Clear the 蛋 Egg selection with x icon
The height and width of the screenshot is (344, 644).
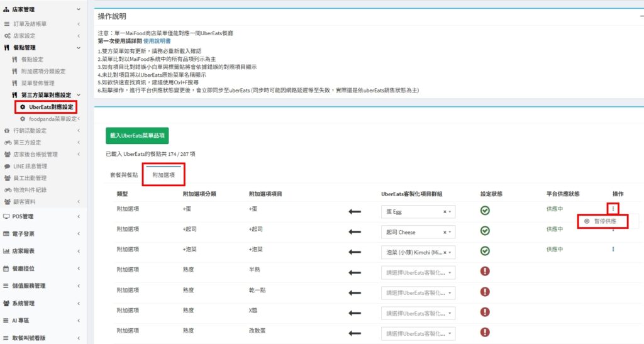point(445,212)
